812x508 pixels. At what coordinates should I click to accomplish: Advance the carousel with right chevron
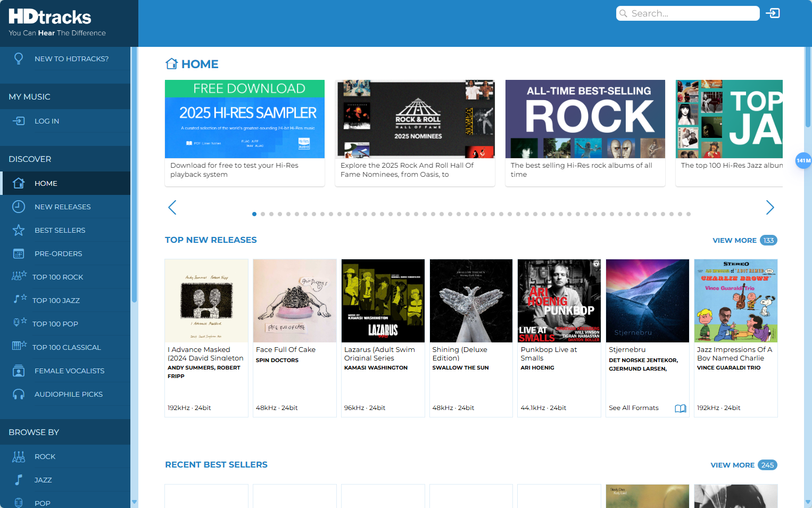click(770, 207)
